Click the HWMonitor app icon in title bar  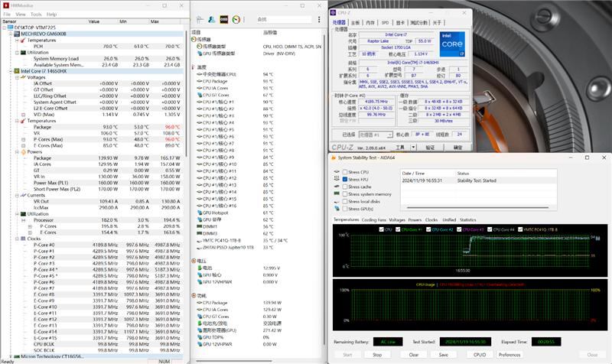(6, 5)
